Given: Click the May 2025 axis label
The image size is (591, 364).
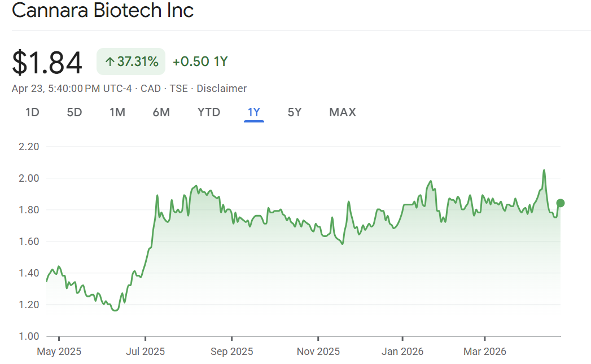Looking at the screenshot, I should click(59, 352).
